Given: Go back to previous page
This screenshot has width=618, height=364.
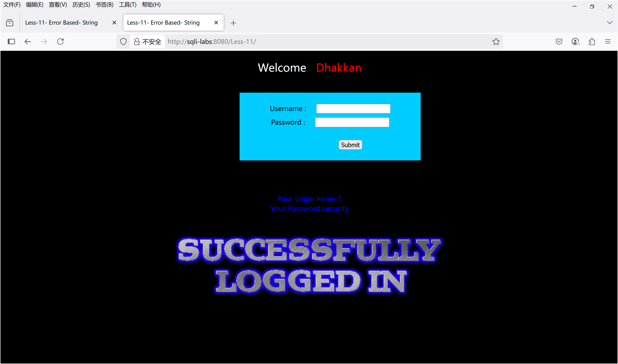Looking at the screenshot, I should point(28,42).
